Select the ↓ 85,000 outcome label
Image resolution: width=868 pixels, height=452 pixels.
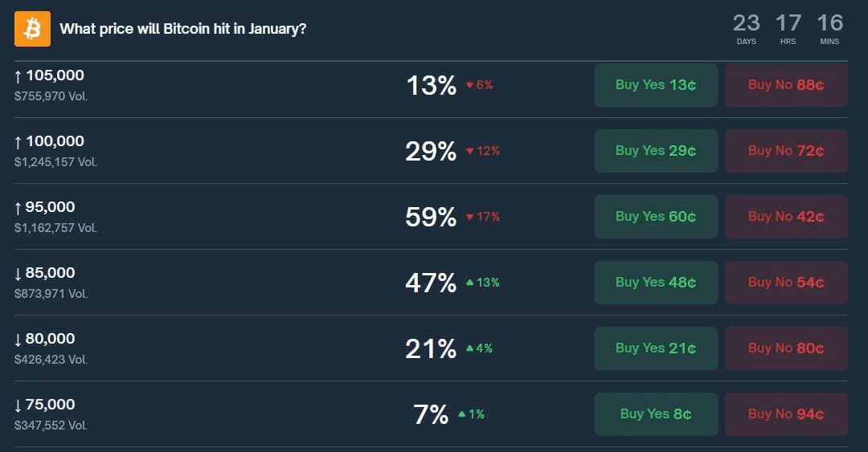[x=45, y=274]
